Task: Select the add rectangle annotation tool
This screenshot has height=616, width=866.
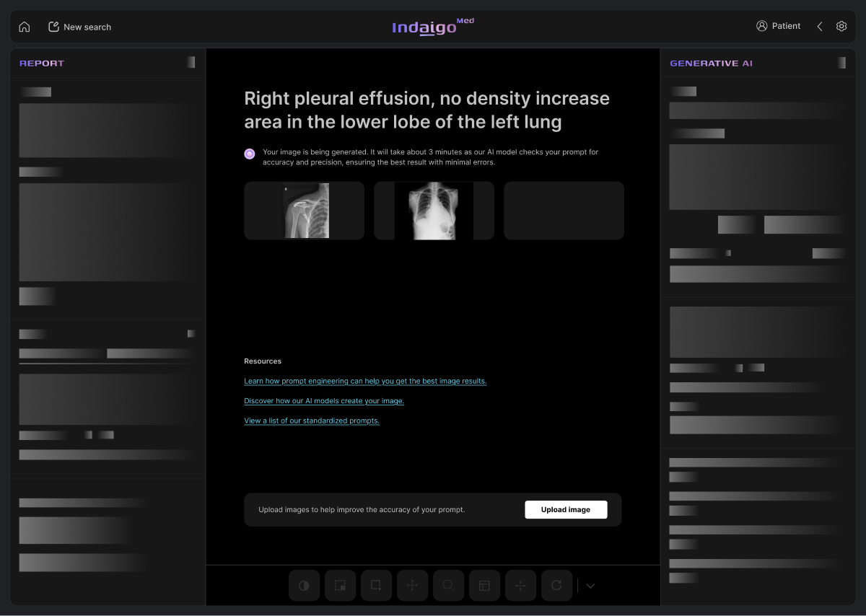Action: coord(376,586)
